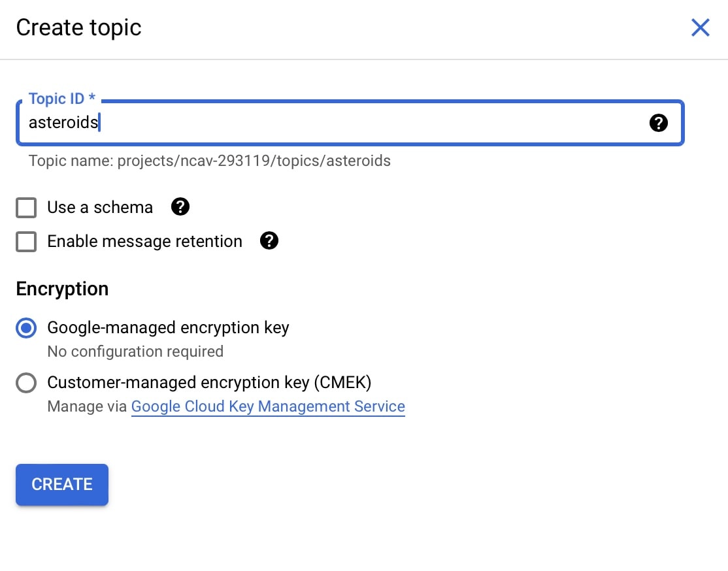Close the Create topic dialog
This screenshot has width=728, height=571.
tap(700, 27)
